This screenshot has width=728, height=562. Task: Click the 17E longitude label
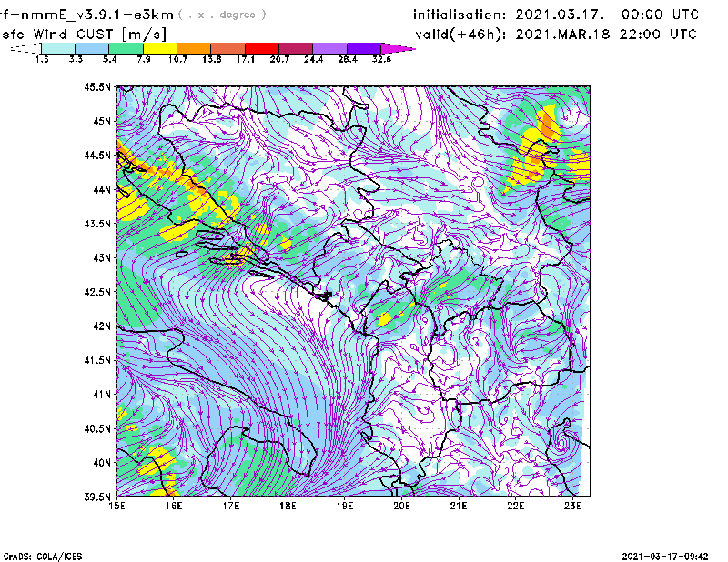[231, 506]
